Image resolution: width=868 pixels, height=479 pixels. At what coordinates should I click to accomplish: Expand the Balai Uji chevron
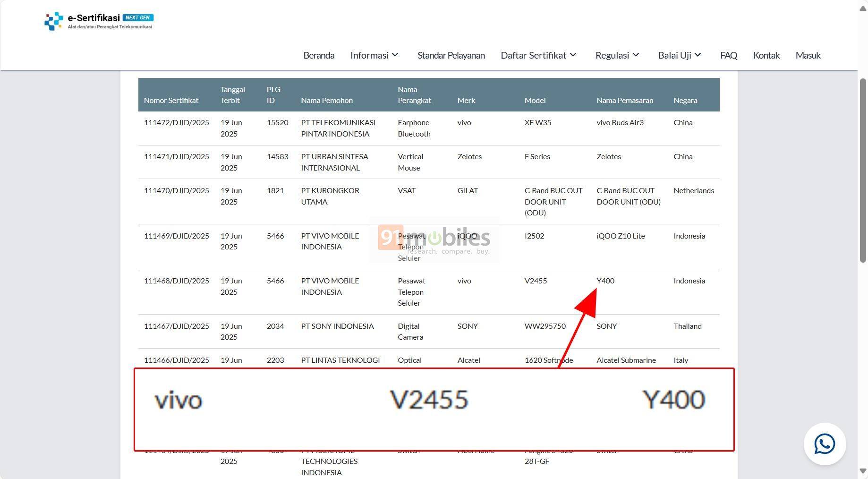(x=698, y=55)
